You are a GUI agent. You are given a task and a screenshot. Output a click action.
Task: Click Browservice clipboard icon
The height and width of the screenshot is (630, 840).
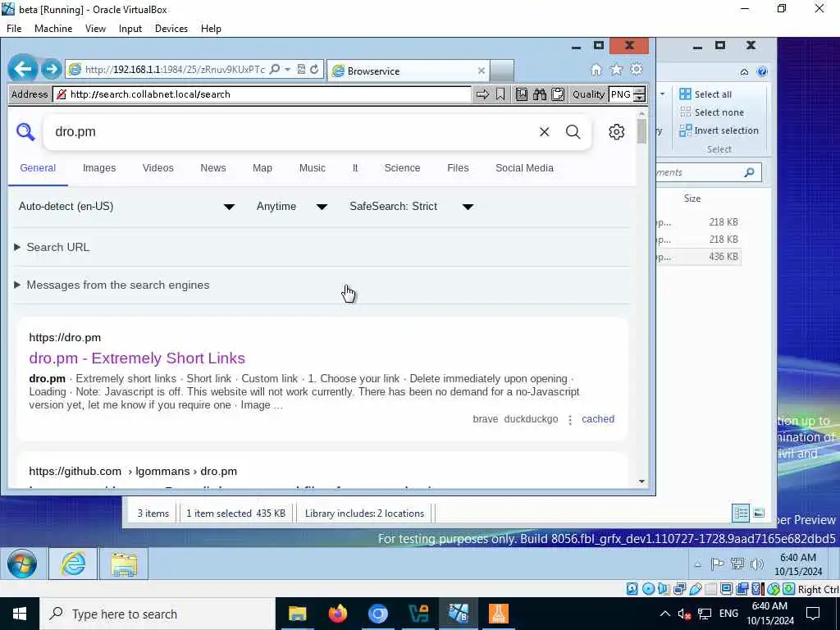click(x=558, y=94)
